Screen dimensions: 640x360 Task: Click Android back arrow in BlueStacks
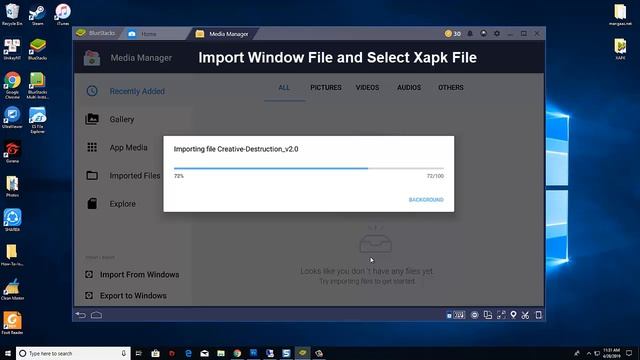pos(81,315)
